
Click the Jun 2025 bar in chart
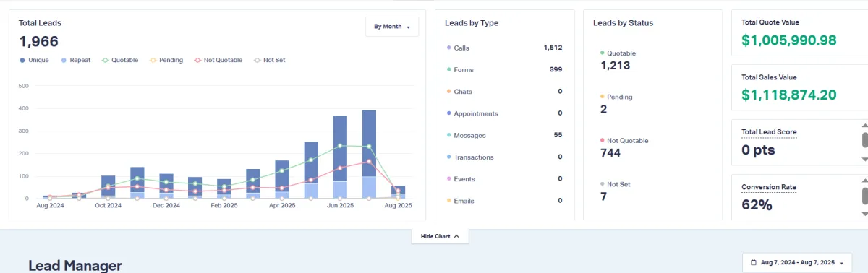pos(340,157)
